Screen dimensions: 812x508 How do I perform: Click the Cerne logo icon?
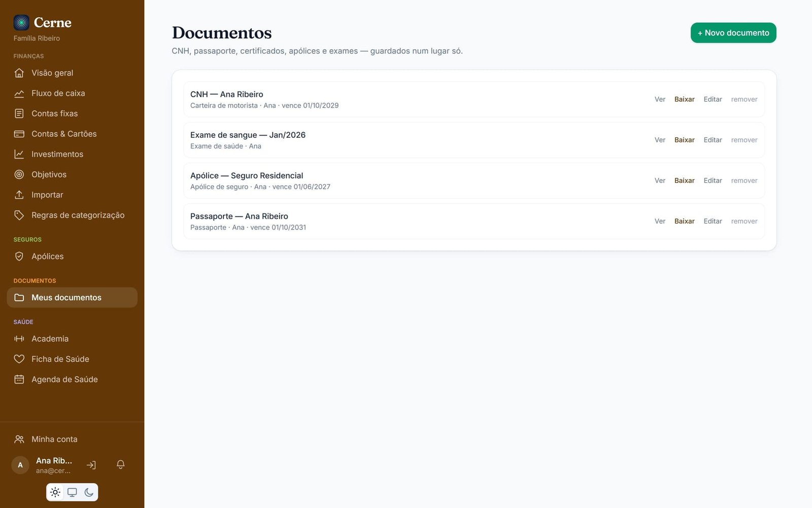(21, 22)
